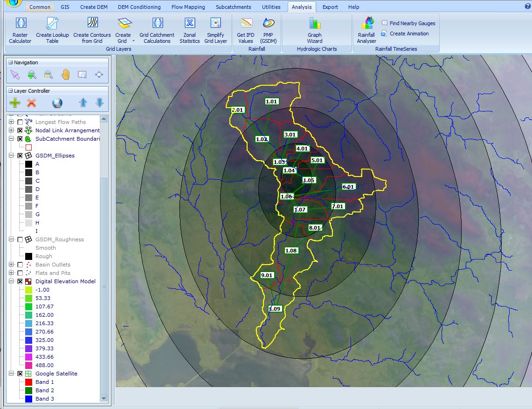Open the Raster Calculator tool
This screenshot has width=532, height=409.
[x=20, y=30]
